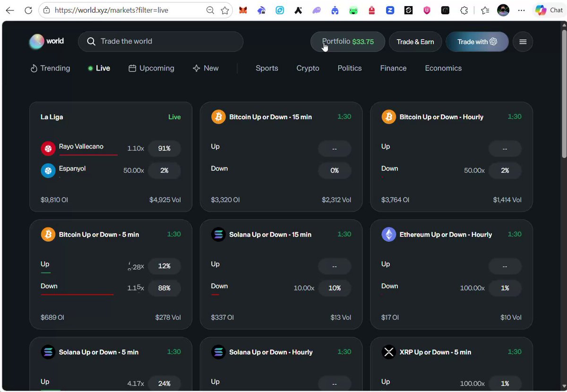567x392 pixels.
Task: Pick Espanyol 2% odds
Action: (164, 170)
